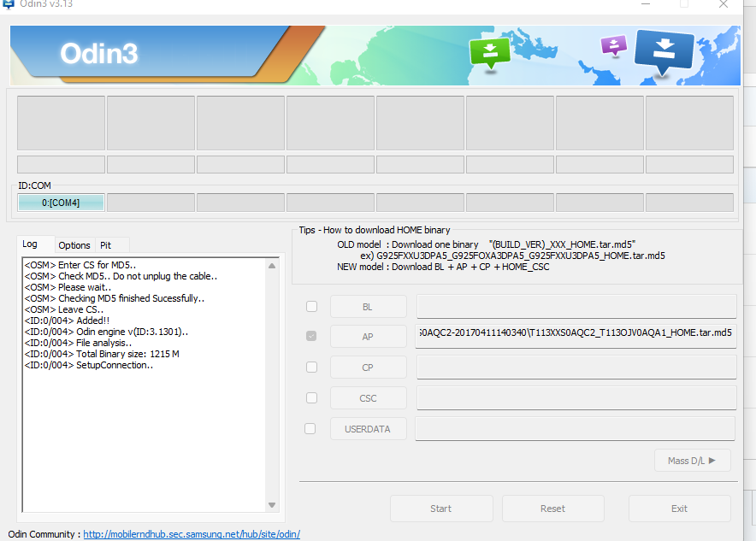Click the green download bubble in banner

490,53
